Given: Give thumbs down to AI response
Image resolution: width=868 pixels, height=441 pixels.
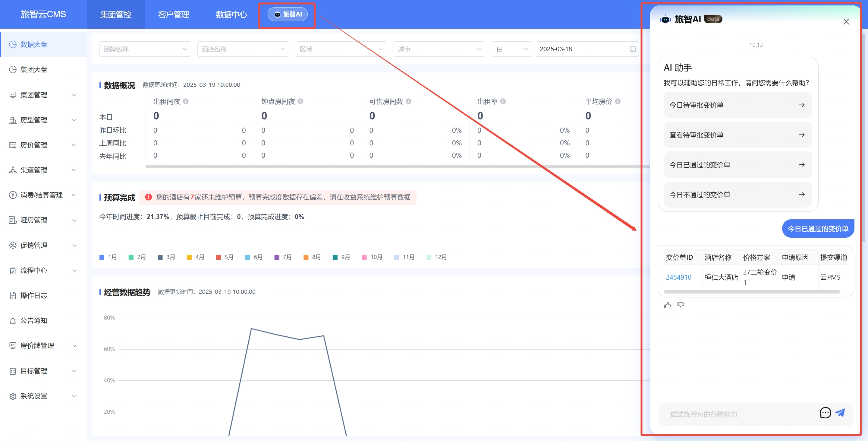Looking at the screenshot, I should [x=681, y=305].
